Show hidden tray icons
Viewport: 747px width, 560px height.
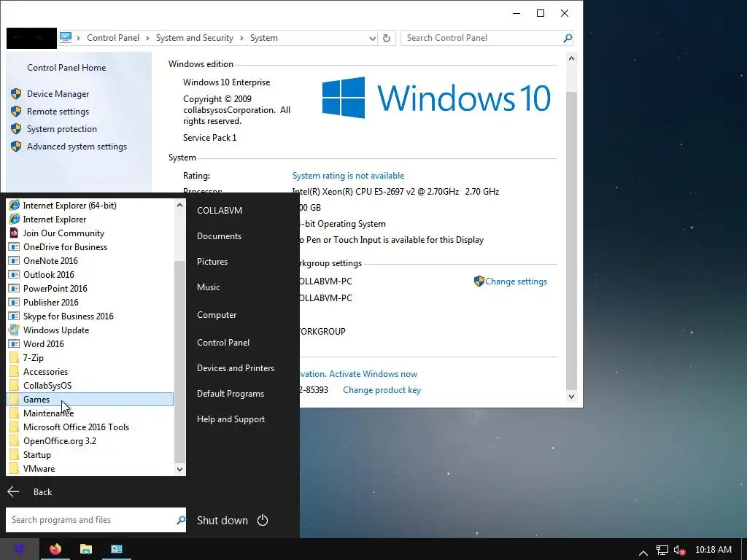pos(643,553)
